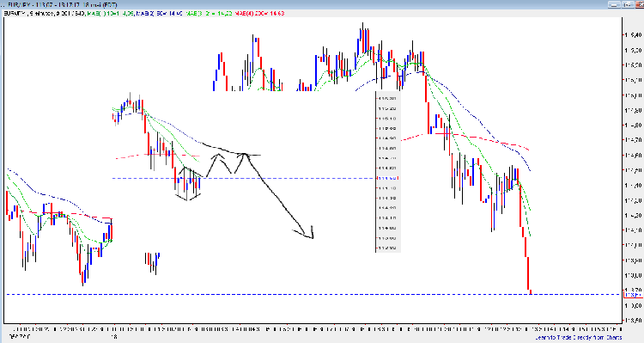Open the 'Learn to Trade Directly from Charts' link
Image resolution: width=644 pixels, height=343 pixels.
579,337
